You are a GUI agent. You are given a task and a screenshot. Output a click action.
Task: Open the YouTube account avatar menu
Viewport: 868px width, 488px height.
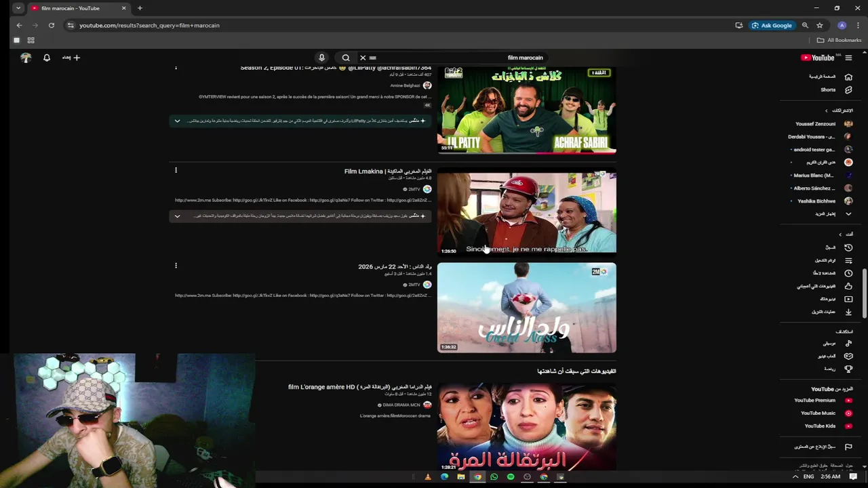26,58
